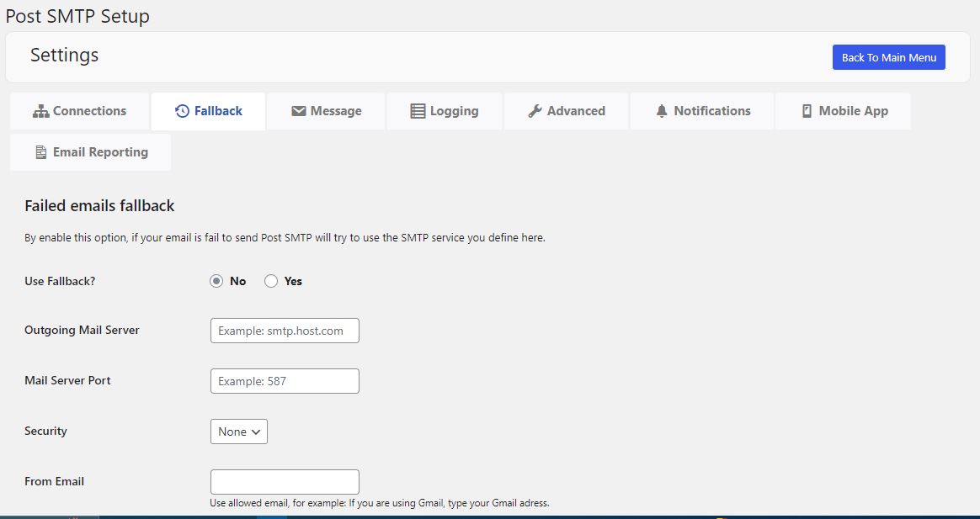Click the Email Reporting document icon
Screen dimensions: 980x519
tap(40, 152)
